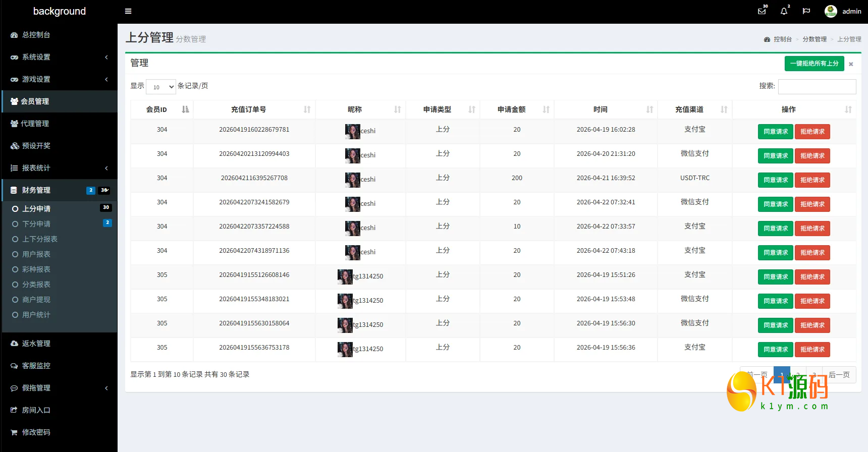Go to 控制台 breadcrumb link
Viewport: 868px width, 452px height.
click(x=782, y=39)
